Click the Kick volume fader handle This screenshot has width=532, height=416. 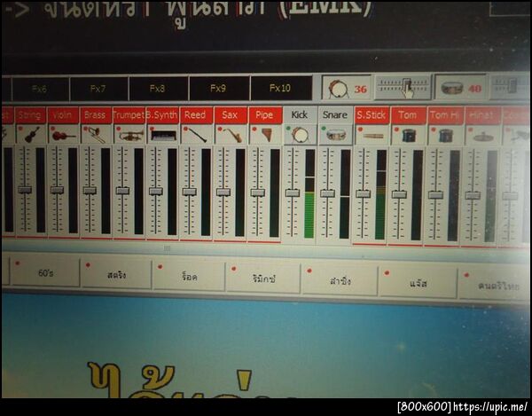(293, 192)
